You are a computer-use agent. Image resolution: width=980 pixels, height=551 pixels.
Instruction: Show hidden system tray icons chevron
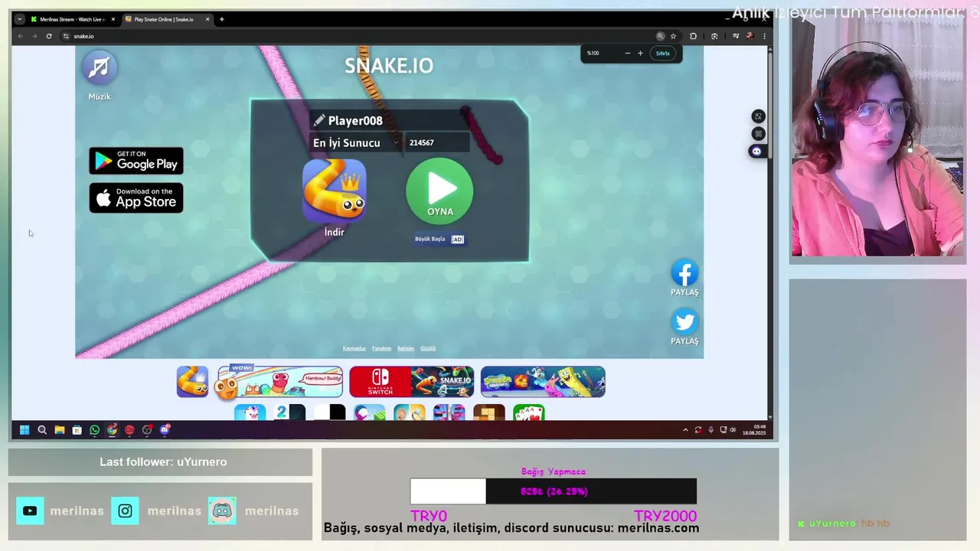coord(685,430)
